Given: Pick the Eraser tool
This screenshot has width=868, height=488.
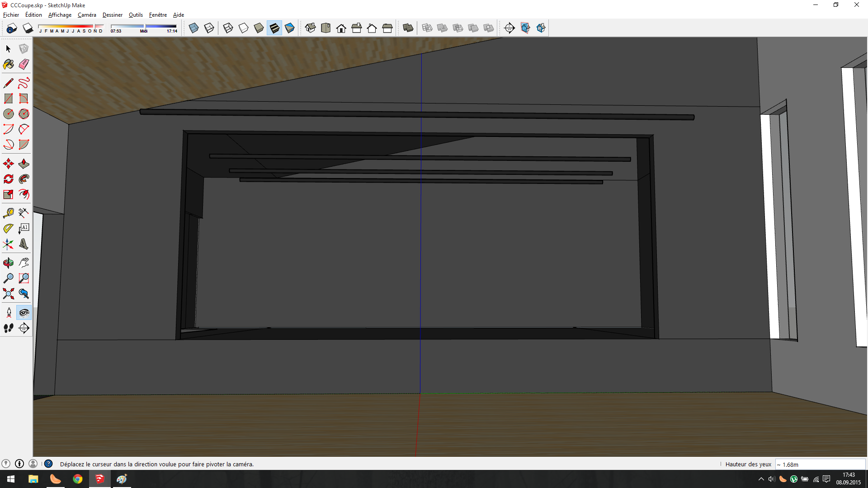Looking at the screenshot, I should pyautogui.click(x=24, y=64).
